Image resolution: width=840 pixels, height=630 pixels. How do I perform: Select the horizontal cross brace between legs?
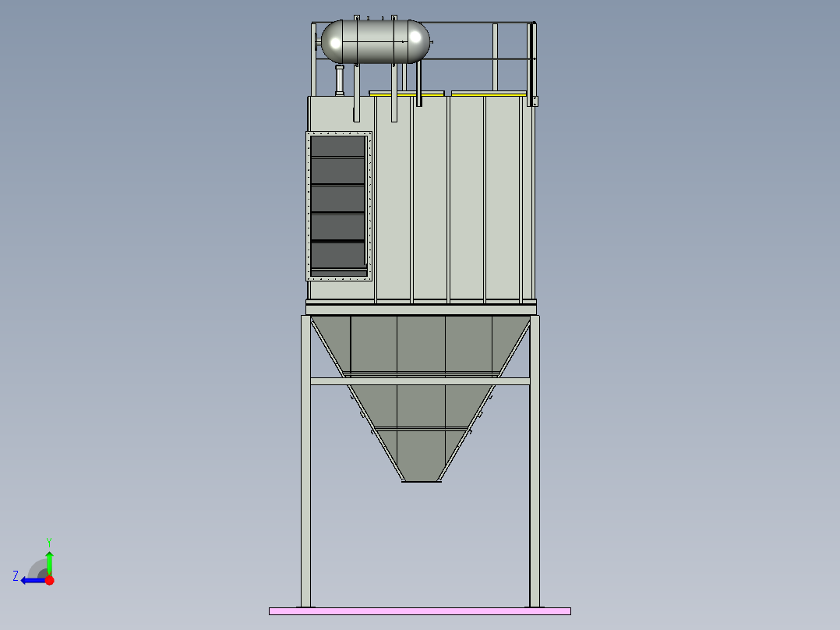[x=421, y=381]
